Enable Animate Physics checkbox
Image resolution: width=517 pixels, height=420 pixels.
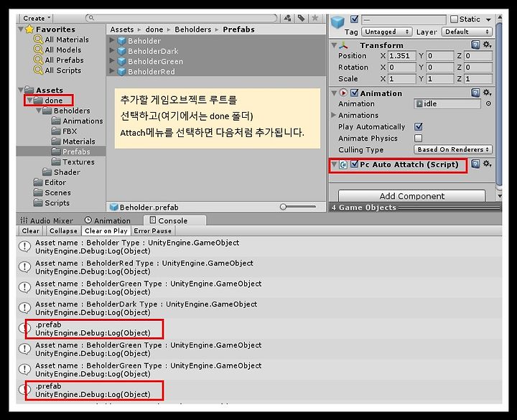point(419,138)
